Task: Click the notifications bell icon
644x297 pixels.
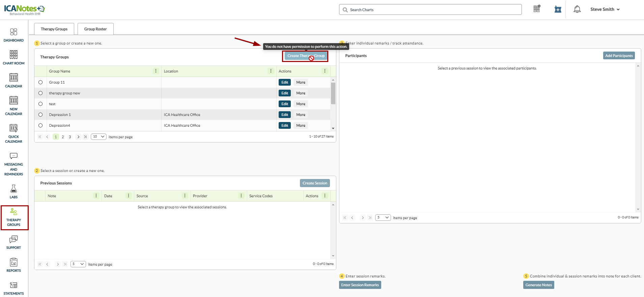Action: coord(577,9)
